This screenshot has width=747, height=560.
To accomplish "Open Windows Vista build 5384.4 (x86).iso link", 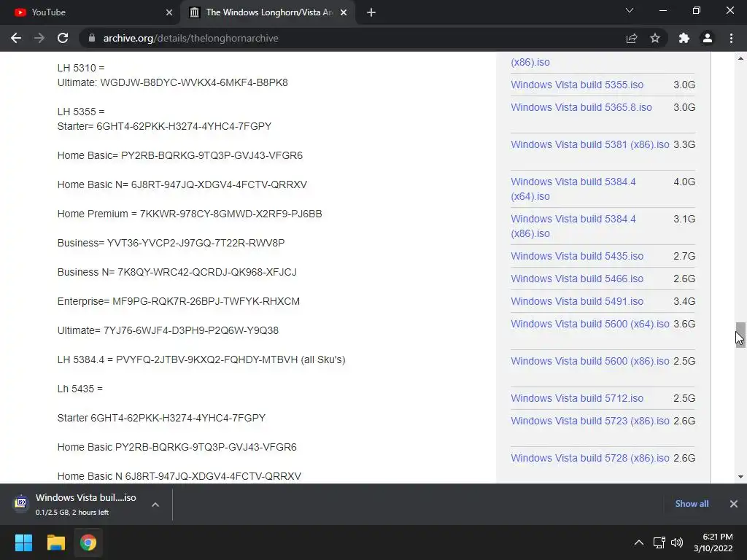I will pos(573,226).
